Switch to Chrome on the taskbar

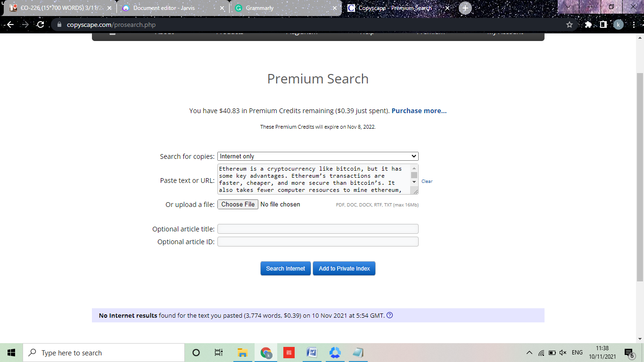point(266,353)
